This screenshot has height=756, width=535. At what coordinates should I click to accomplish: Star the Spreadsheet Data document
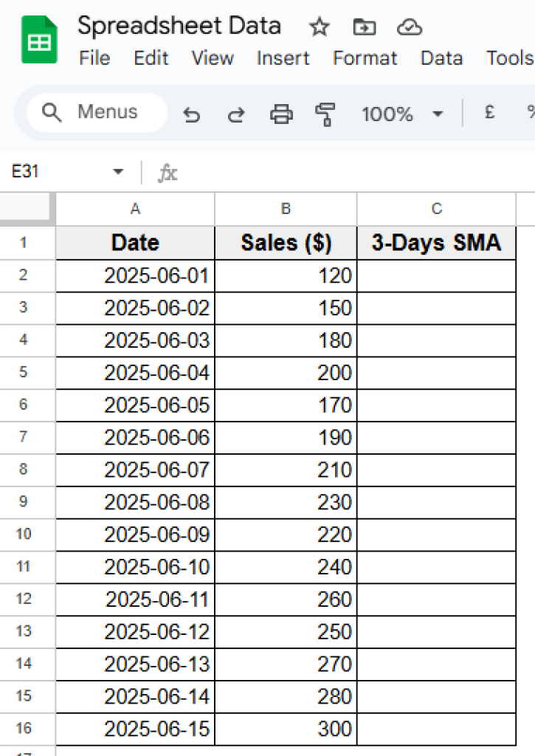tap(319, 27)
